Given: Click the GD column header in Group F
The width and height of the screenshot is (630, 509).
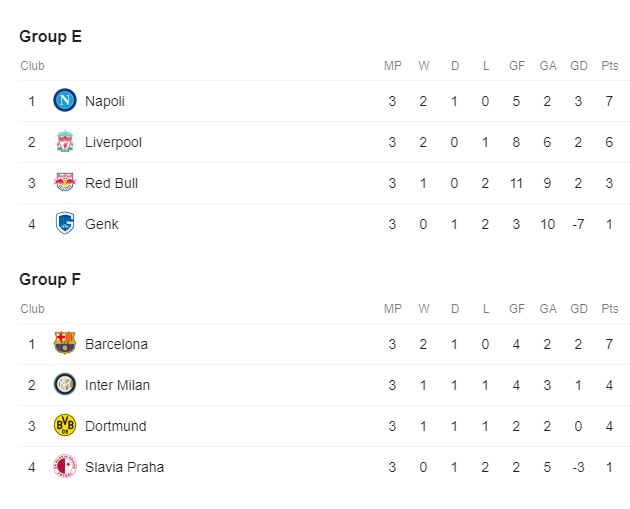Looking at the screenshot, I should point(579,309).
